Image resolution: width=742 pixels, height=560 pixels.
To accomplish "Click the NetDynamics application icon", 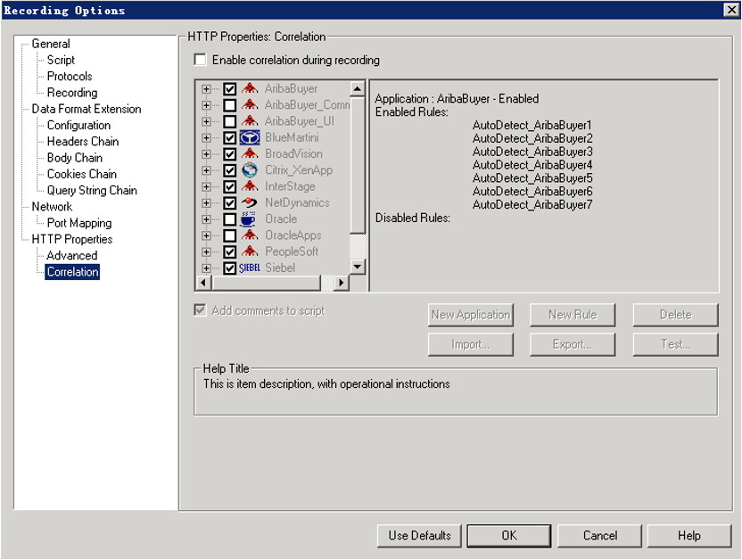I will tap(250, 202).
